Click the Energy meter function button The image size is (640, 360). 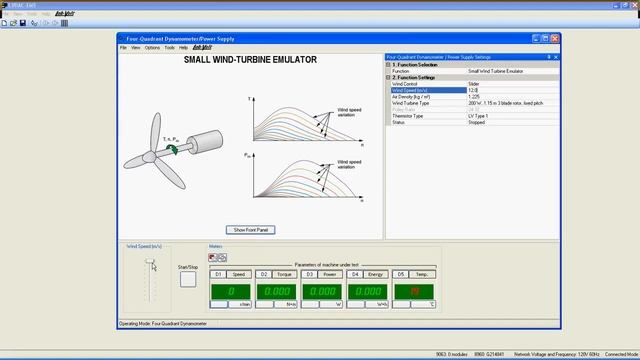click(376, 274)
